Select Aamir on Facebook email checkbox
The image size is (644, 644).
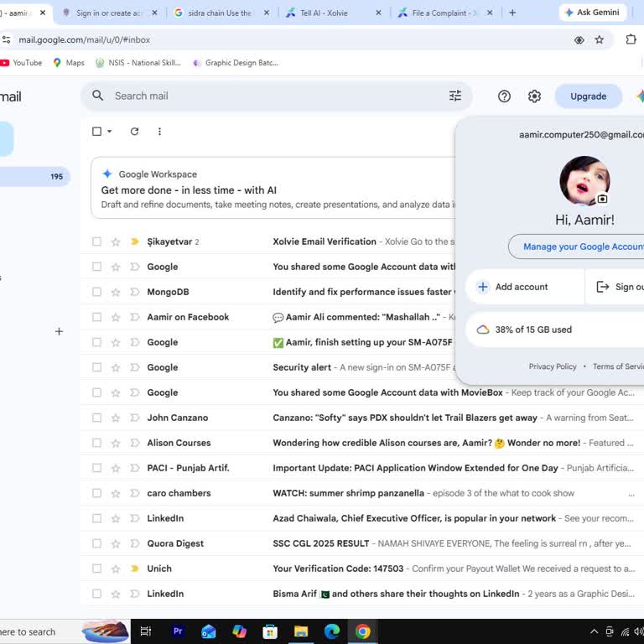(x=97, y=317)
